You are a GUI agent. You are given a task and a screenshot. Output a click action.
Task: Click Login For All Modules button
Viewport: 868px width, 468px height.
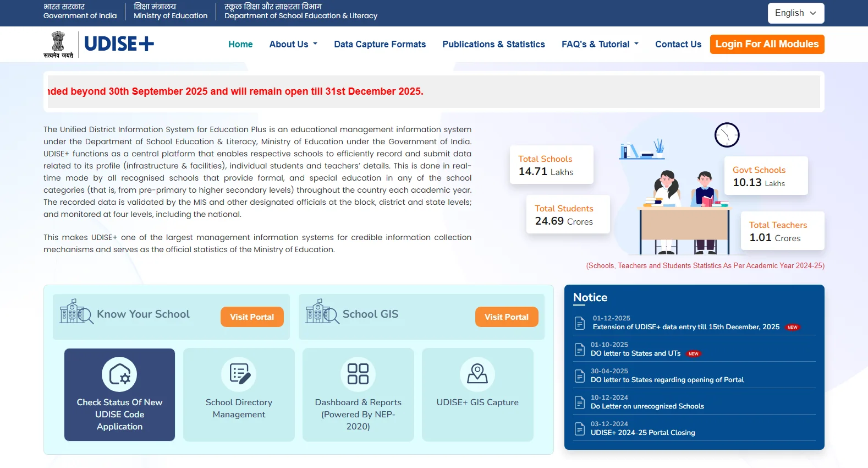767,44
